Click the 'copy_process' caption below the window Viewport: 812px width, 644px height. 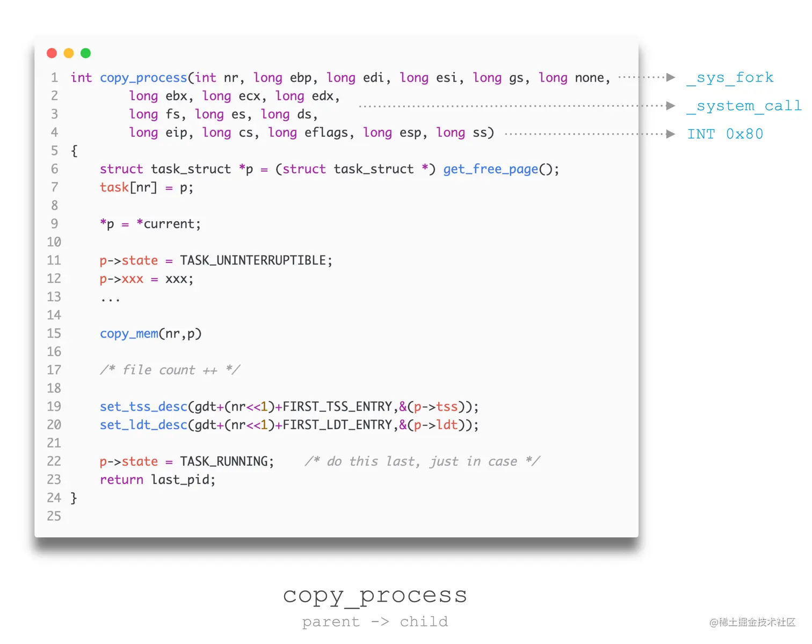[x=375, y=596]
